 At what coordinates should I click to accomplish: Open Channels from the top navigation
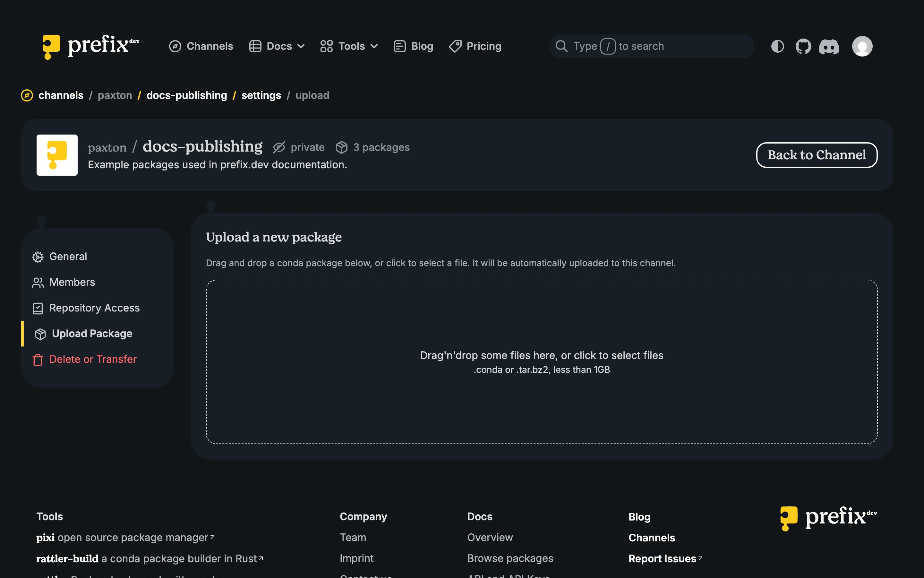(201, 46)
